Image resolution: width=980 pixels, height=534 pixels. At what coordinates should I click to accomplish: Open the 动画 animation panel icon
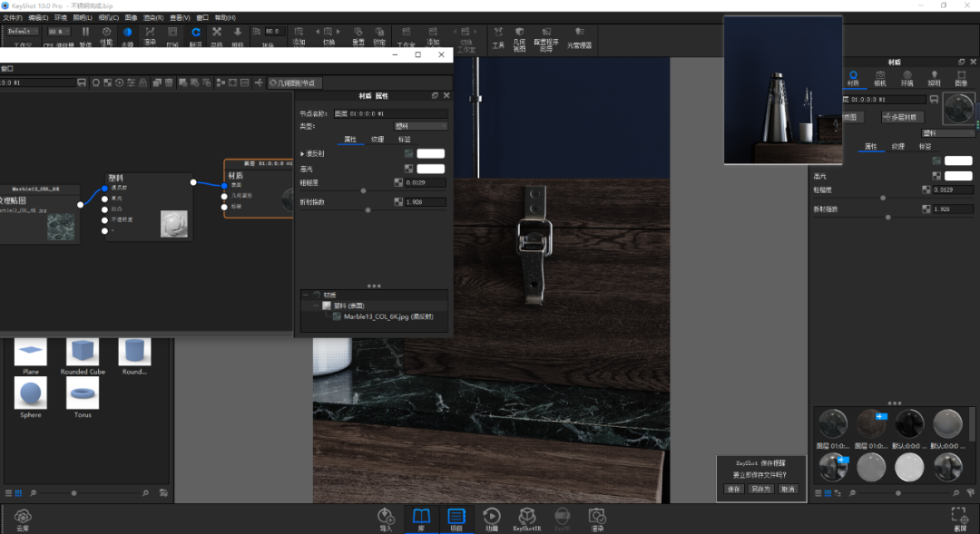[492, 519]
